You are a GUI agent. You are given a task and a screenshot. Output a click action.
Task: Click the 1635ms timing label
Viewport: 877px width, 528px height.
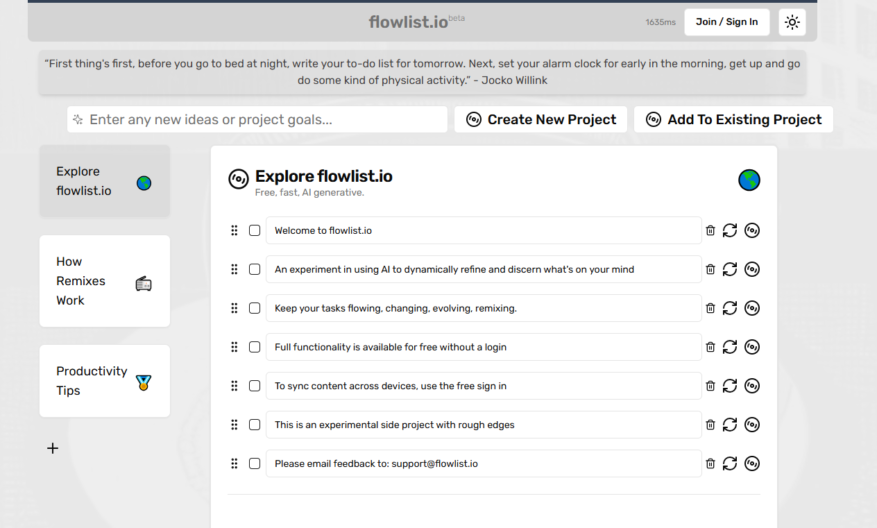(x=661, y=22)
